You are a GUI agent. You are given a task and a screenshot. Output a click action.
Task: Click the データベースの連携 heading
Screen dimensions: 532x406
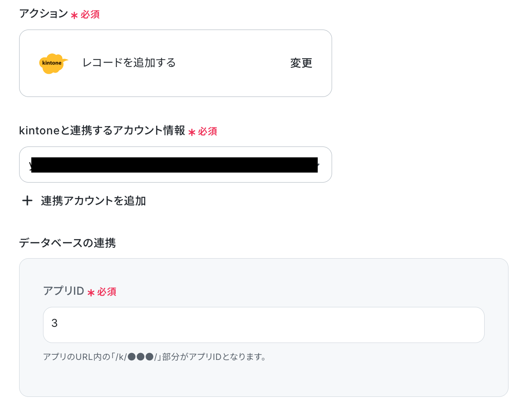coord(67,243)
